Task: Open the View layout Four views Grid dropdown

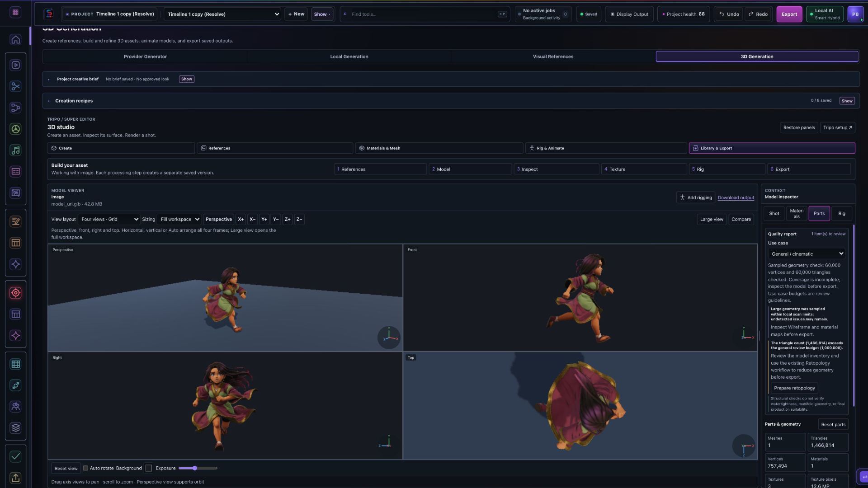Action: tap(109, 220)
